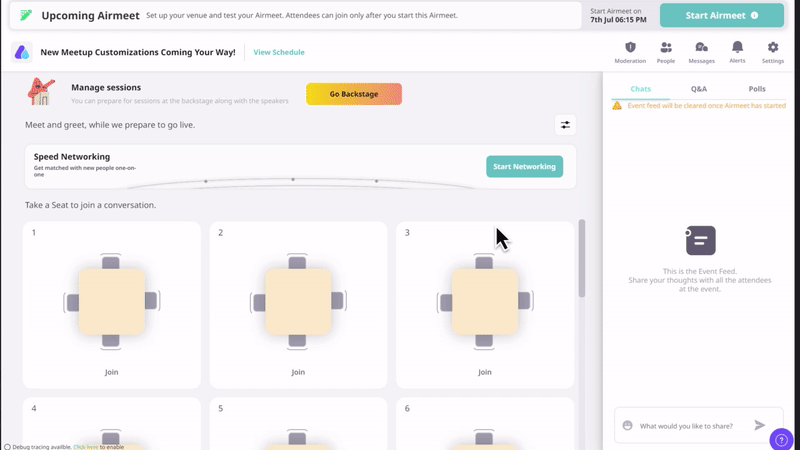Click the event feed chat bubble icon

click(x=700, y=240)
